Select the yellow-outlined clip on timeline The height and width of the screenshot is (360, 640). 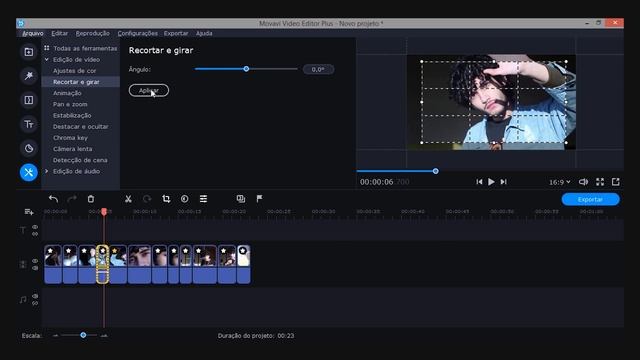(x=102, y=264)
